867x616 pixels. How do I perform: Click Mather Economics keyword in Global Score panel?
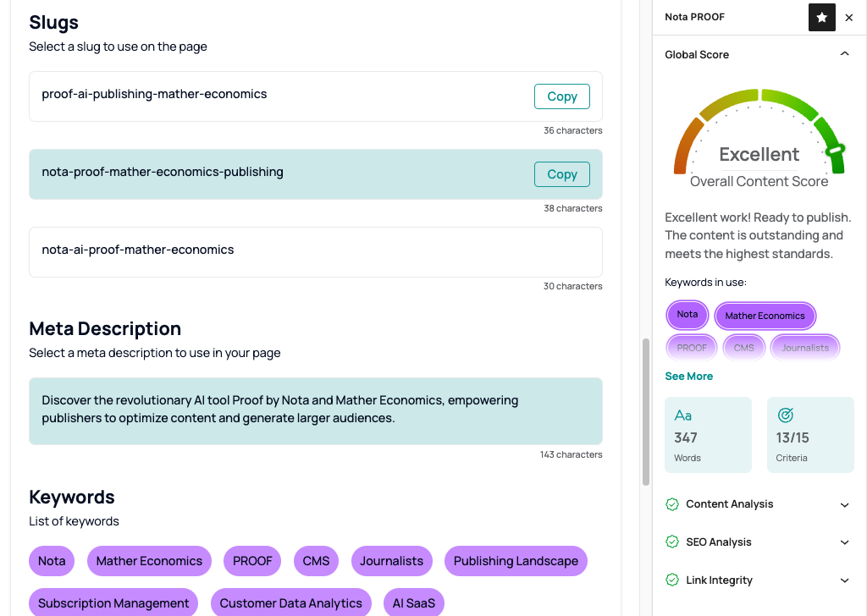pos(765,316)
